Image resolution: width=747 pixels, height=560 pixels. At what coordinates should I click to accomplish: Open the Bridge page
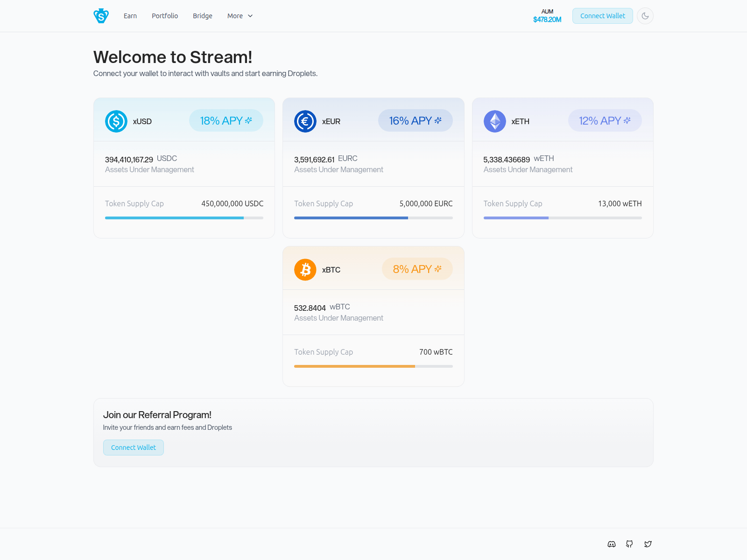point(203,16)
